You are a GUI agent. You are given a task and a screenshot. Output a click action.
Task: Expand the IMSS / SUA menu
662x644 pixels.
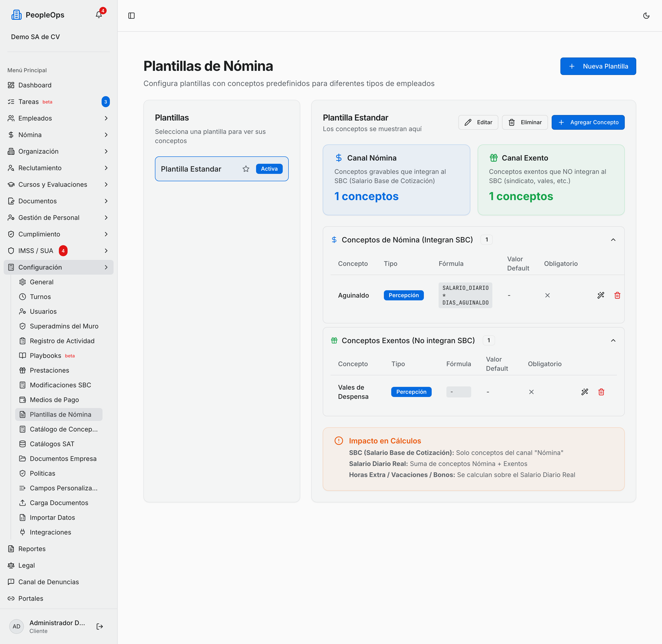(x=58, y=251)
